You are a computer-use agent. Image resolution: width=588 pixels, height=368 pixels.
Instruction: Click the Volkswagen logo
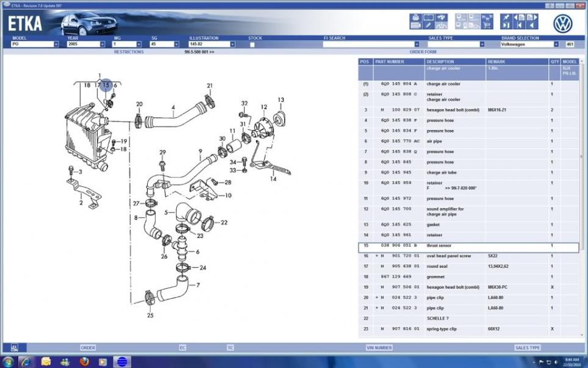click(562, 24)
